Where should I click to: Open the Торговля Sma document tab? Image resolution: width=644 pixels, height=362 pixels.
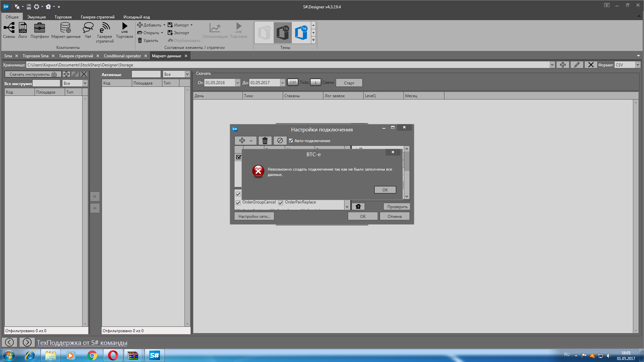tap(36, 56)
